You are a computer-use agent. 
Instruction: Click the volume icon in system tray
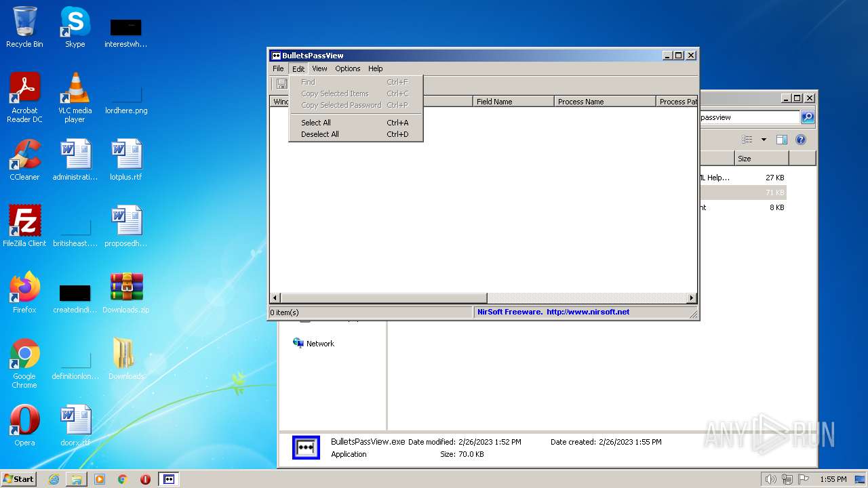coord(770,479)
